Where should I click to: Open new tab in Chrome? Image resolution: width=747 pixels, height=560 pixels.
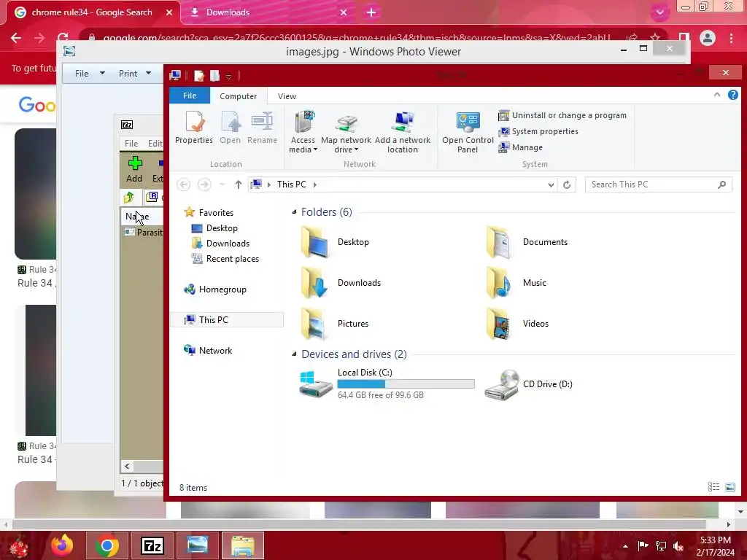tap(371, 12)
